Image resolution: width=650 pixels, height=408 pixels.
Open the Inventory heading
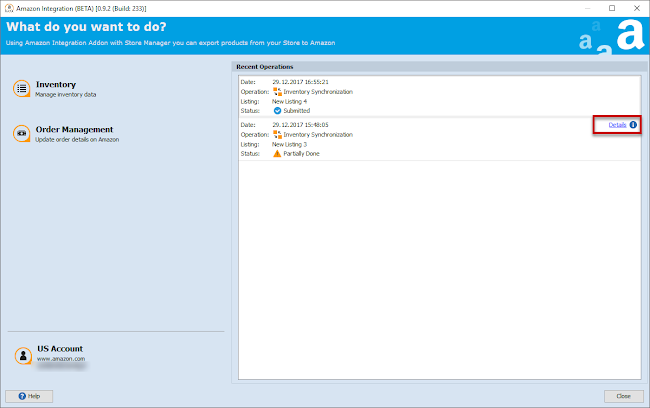click(56, 85)
